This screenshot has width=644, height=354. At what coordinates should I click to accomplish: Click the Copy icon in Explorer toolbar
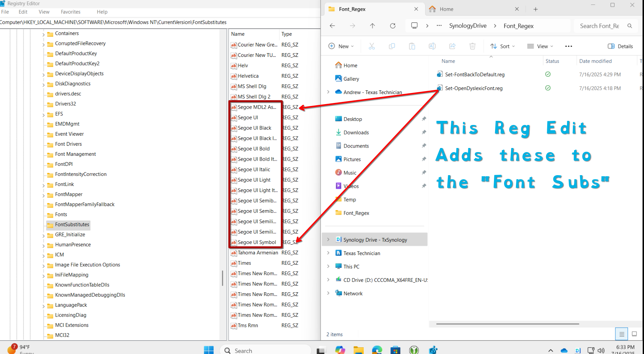pyautogui.click(x=392, y=46)
